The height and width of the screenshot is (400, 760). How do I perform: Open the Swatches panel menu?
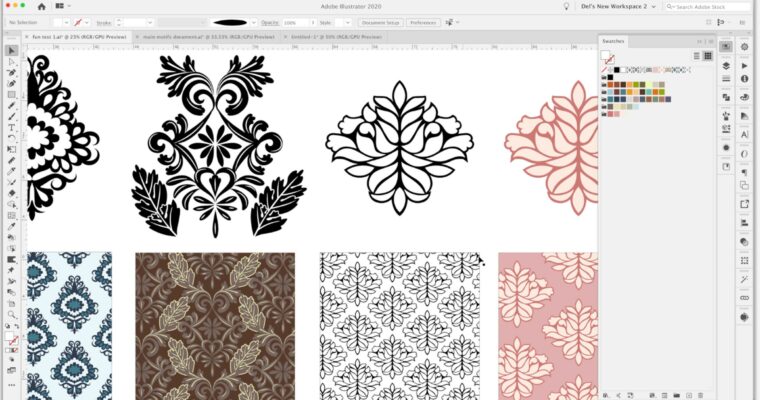[709, 42]
